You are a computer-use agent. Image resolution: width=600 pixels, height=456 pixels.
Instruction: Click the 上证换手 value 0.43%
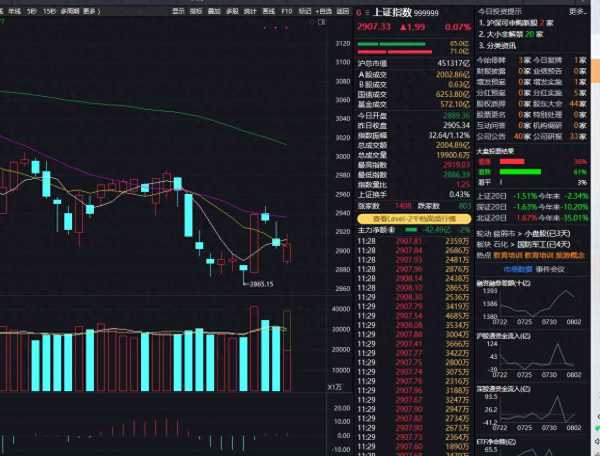459,195
